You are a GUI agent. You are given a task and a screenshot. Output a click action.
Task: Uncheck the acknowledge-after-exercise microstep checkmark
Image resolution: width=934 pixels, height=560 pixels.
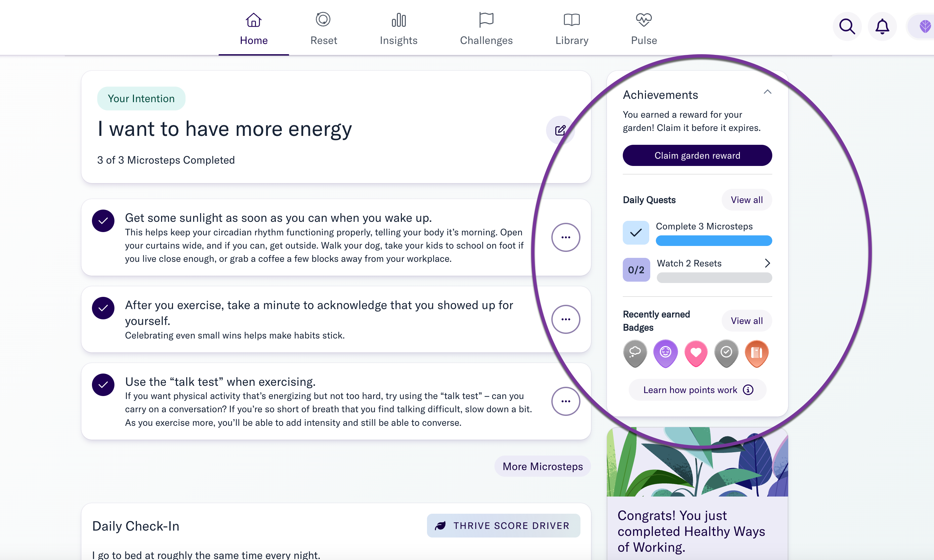(103, 308)
